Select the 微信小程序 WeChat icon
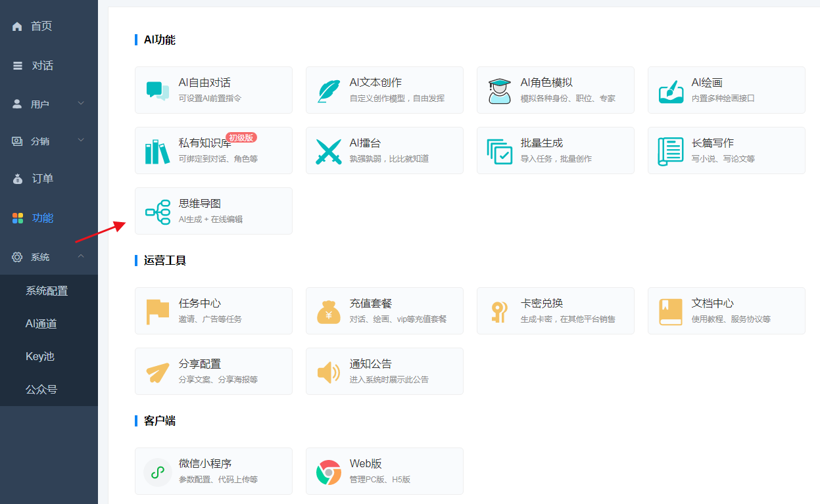Screen dimensions: 820x504 point(158,470)
